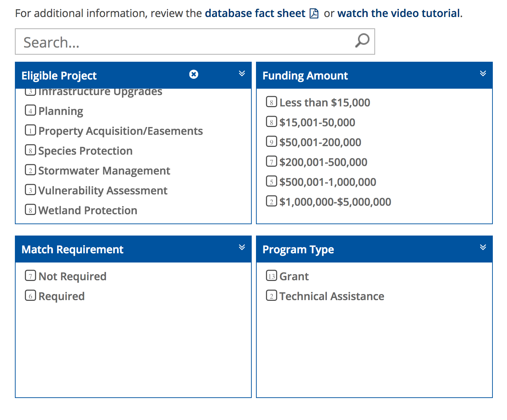Collapse the Eligible Project panel chevron
Screen dimensions: 507x420
tap(242, 73)
